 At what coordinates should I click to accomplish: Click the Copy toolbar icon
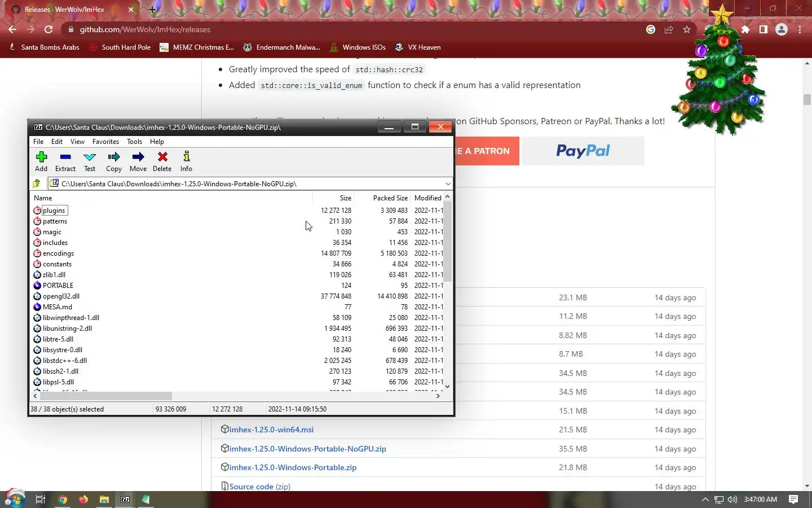[x=114, y=161]
